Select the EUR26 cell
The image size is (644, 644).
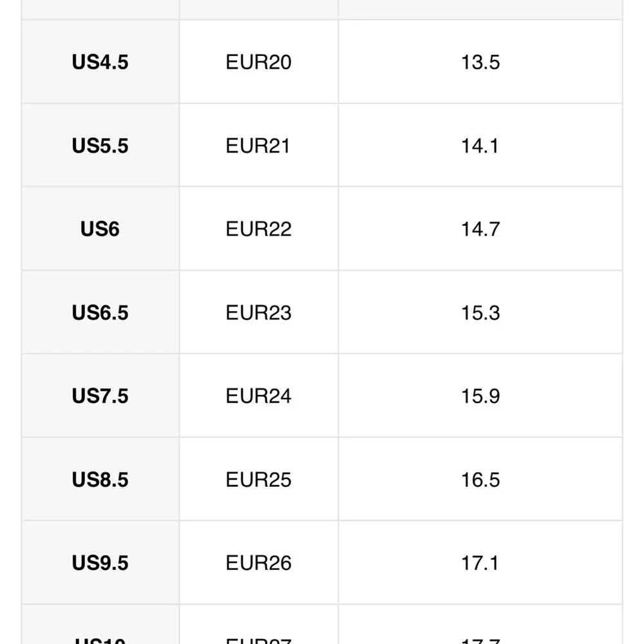(258, 563)
